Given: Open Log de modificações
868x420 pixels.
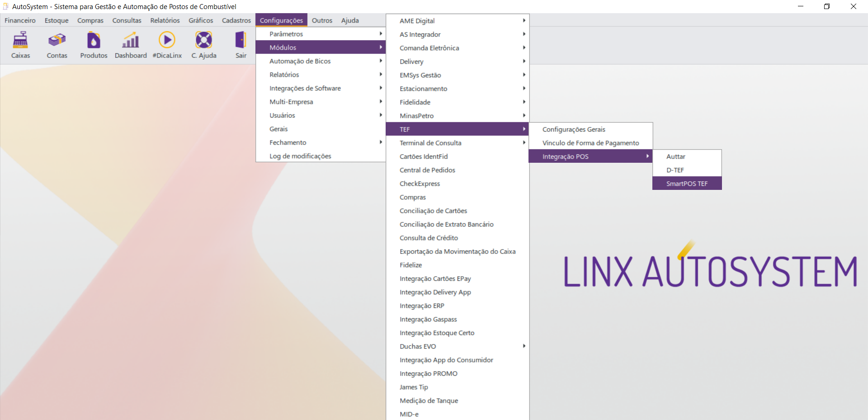Looking at the screenshot, I should tap(321, 156).
